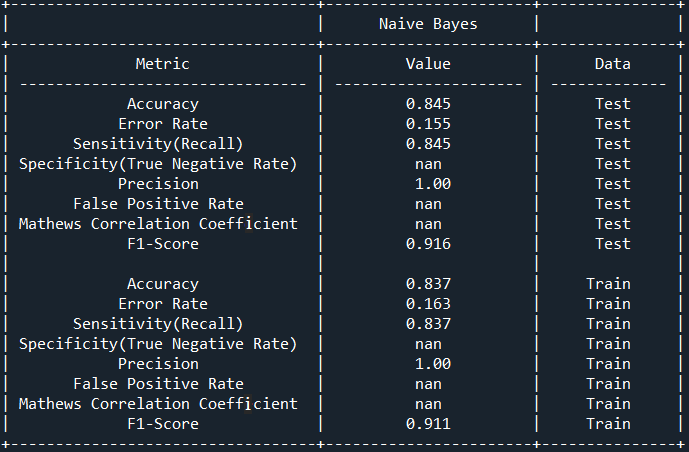Screen dimensions: 689x452
Task: Click the "Value" column header
Action: [428, 64]
